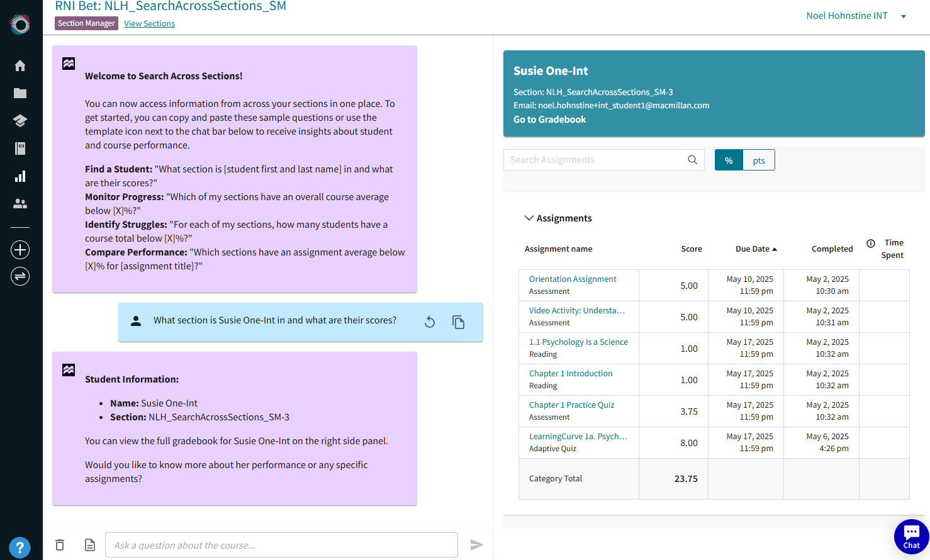Image resolution: width=930 pixels, height=560 pixels.
Task: Regenerate the chat response using retry icon
Action: pos(429,322)
